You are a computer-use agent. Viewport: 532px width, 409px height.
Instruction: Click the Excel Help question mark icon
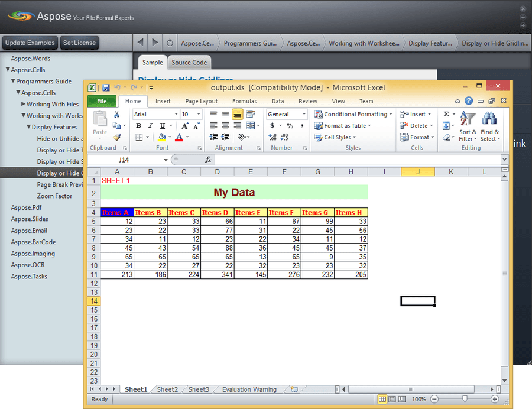point(469,100)
